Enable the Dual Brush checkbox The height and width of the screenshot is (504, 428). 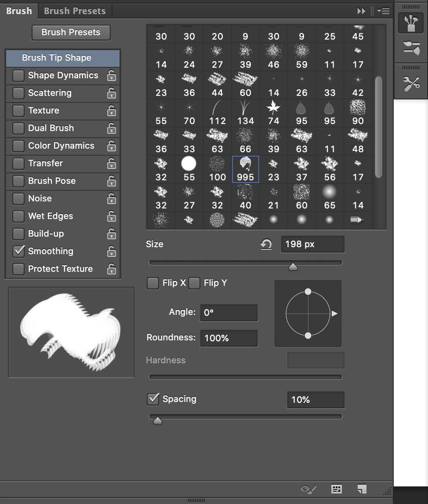18,128
